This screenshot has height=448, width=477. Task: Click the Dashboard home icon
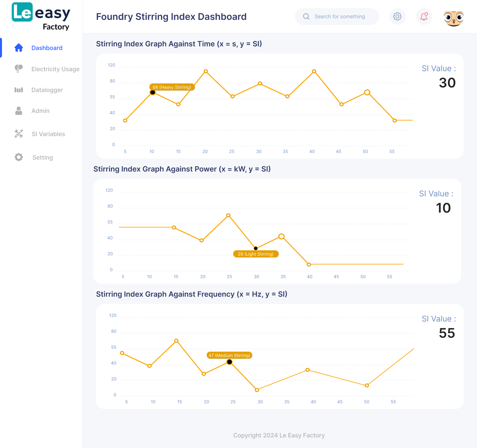[19, 48]
